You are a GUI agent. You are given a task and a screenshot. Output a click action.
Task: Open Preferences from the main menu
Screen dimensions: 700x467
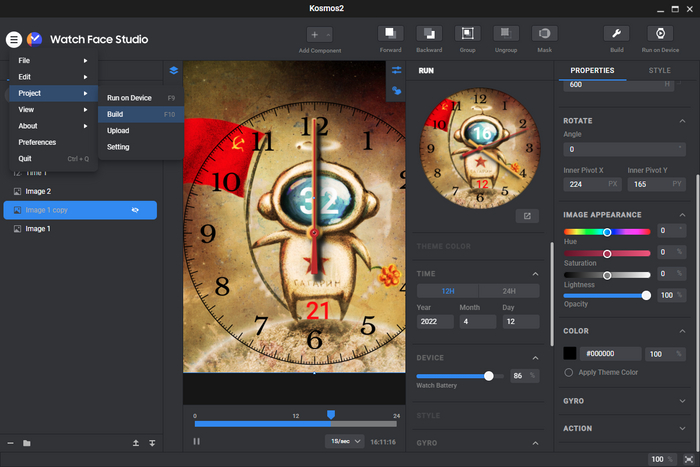(x=37, y=142)
